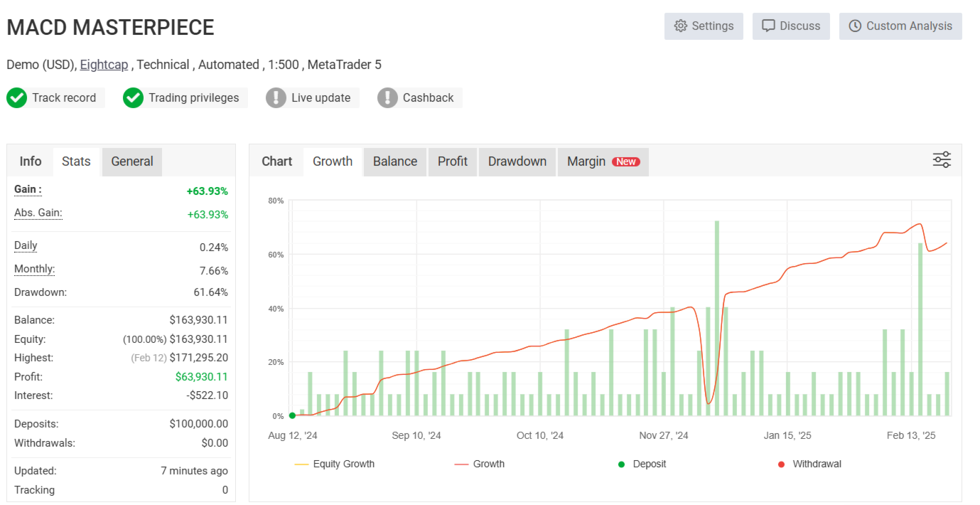
Task: Click green checkmark beside Track record
Action: pyautogui.click(x=17, y=98)
